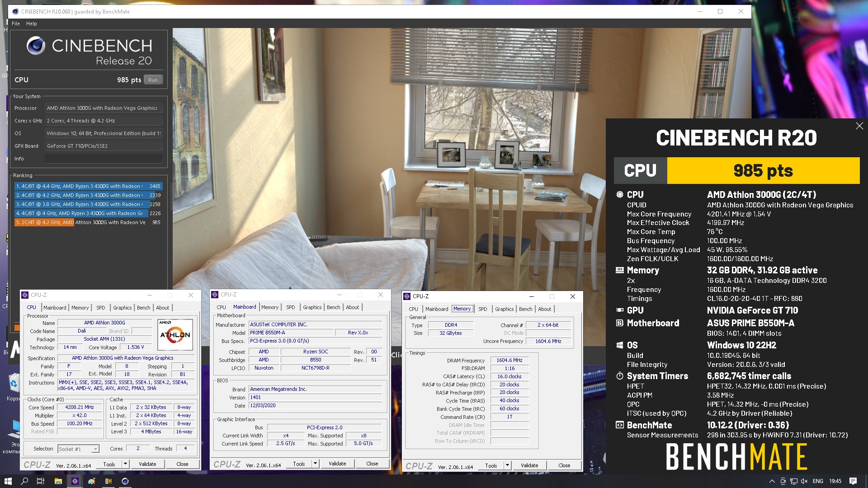868x488 pixels.
Task: Click the Processor field AMD Athlon 3000G in Cinebench
Action: (x=104, y=108)
